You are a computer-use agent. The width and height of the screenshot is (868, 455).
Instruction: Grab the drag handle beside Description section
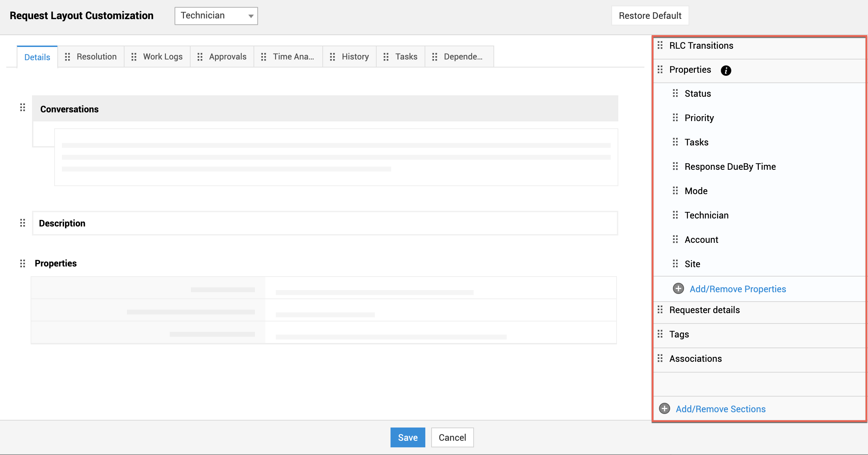(x=23, y=223)
